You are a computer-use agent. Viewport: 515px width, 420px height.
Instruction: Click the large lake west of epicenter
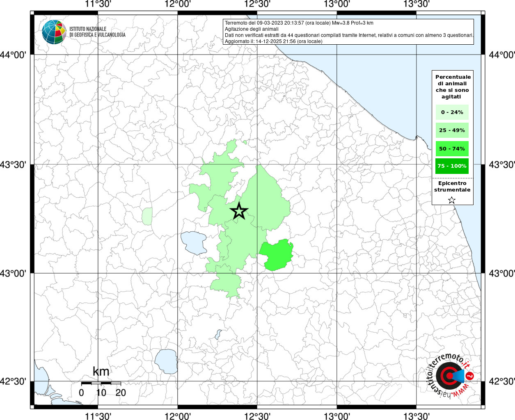pyautogui.click(x=194, y=243)
